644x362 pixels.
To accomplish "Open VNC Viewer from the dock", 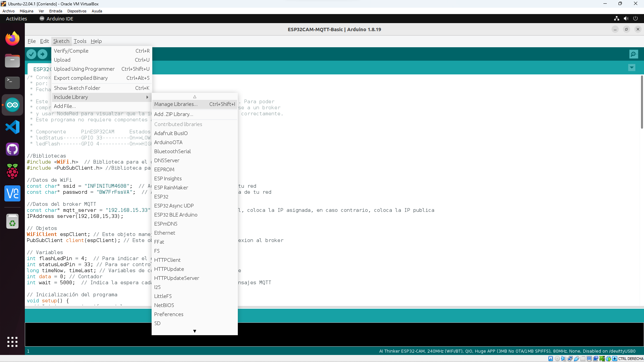I will click(x=12, y=193).
